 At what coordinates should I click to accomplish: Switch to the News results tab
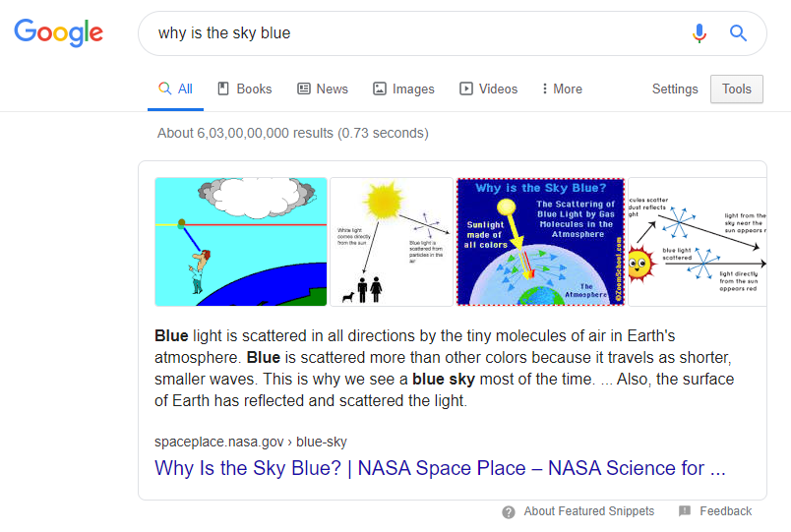(x=323, y=89)
